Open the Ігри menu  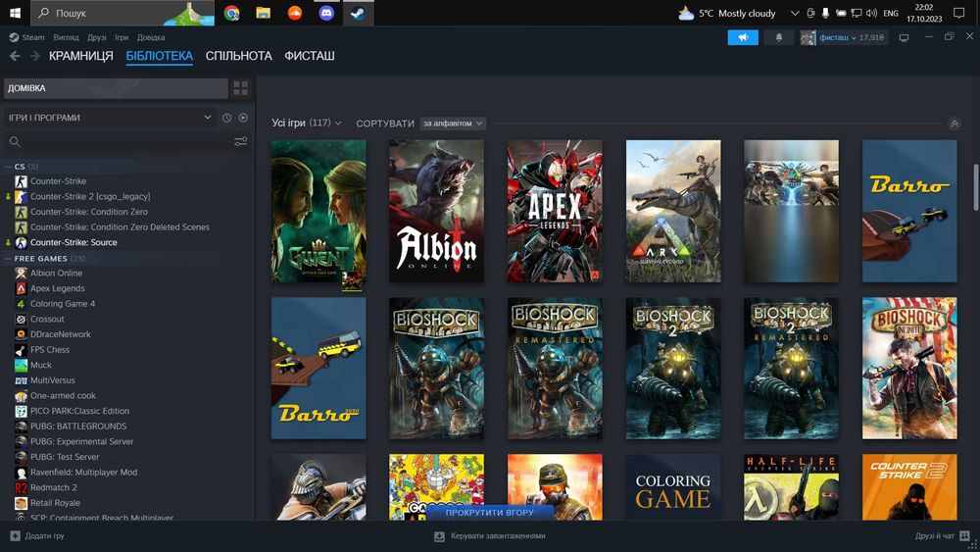122,37
